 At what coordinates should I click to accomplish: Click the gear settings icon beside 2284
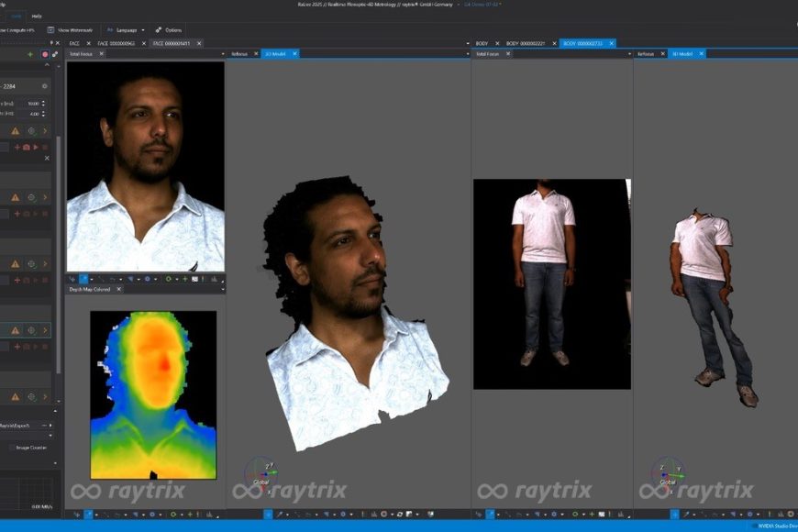pos(44,86)
